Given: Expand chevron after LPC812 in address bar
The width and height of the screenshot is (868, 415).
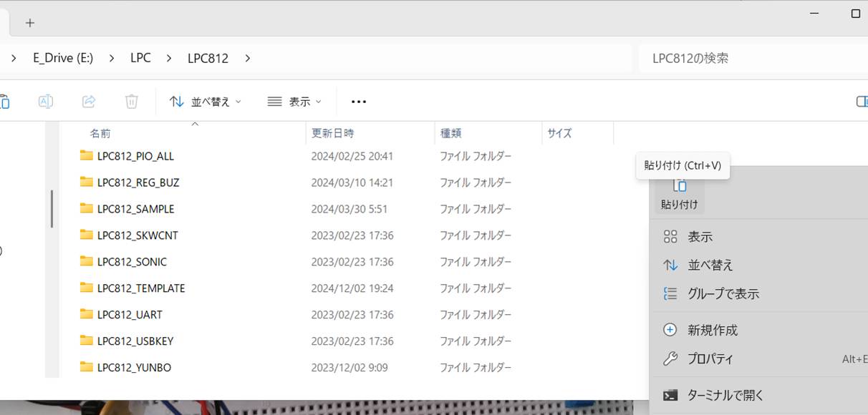Looking at the screenshot, I should [248, 58].
